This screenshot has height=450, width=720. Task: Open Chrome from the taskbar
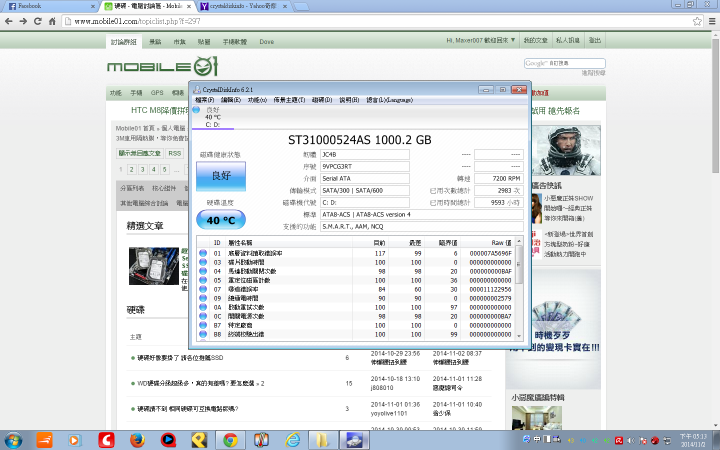[x=230, y=441]
